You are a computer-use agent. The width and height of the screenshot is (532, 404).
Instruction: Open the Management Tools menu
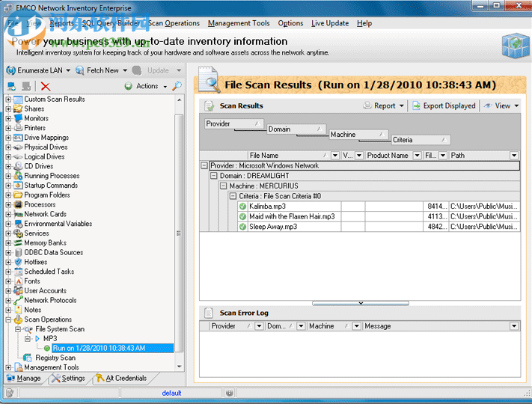239,23
